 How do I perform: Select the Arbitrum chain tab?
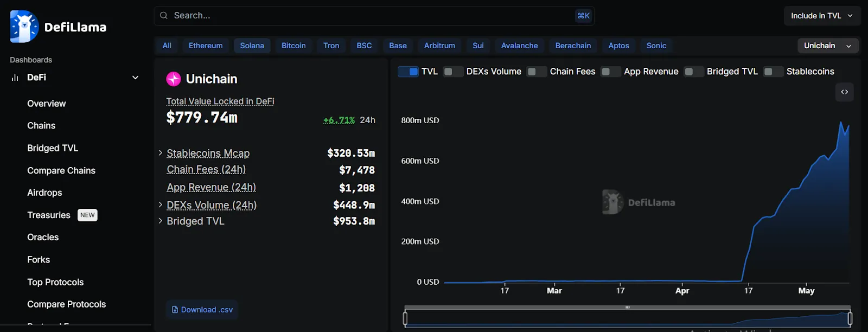[x=439, y=46]
